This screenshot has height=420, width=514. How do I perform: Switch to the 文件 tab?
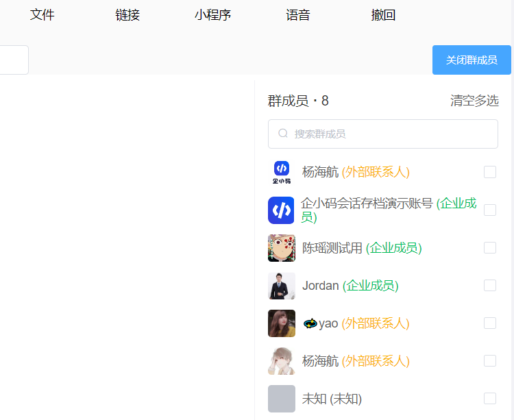pyautogui.click(x=42, y=15)
